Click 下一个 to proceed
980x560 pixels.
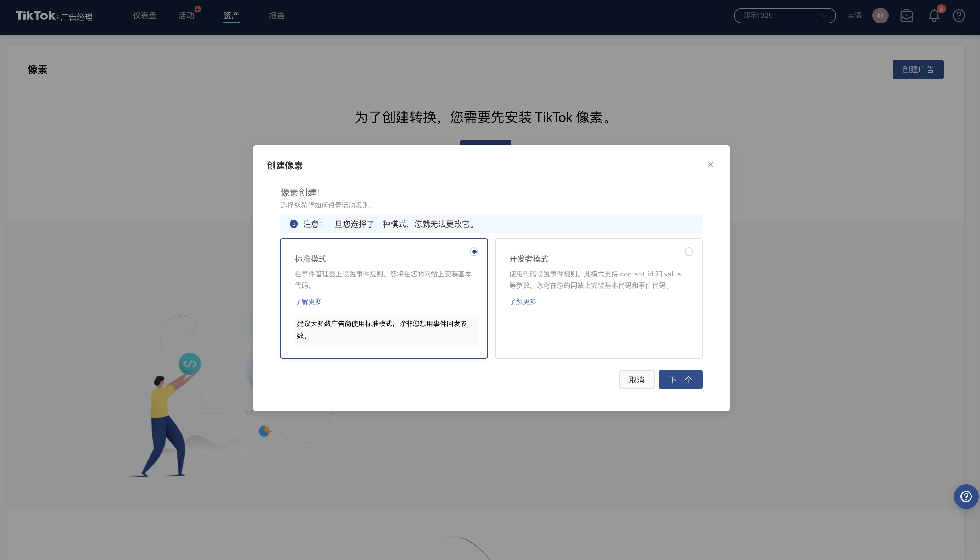[x=680, y=379]
